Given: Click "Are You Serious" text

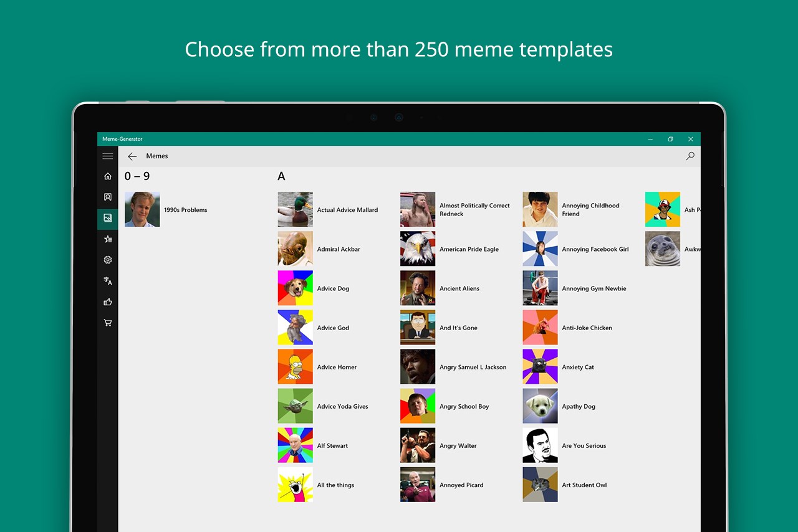Looking at the screenshot, I should tap(584, 445).
